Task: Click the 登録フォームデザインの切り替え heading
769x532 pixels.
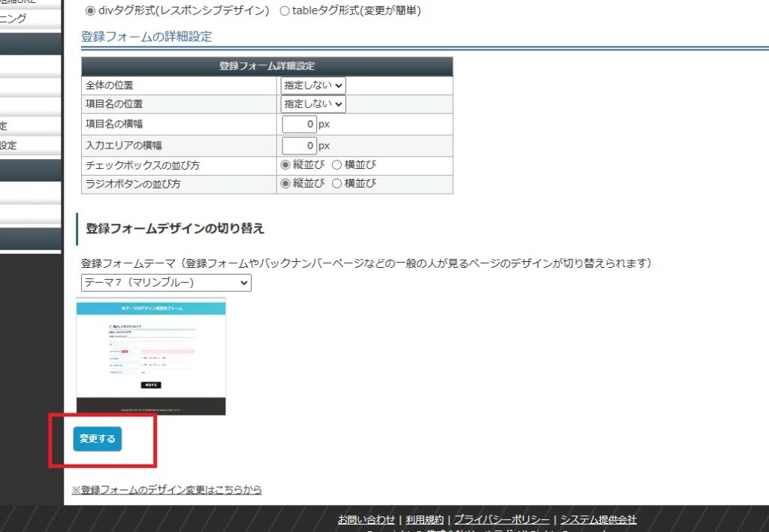Action: click(175, 228)
